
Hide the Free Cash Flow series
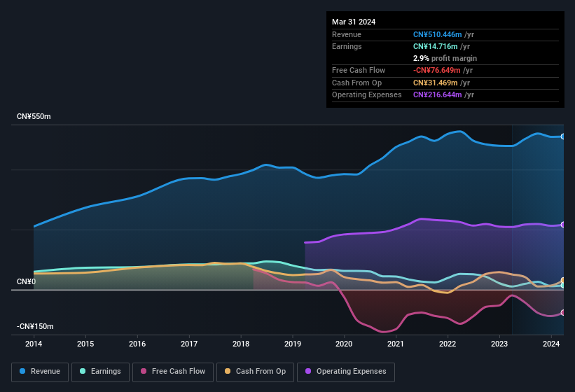173,372
